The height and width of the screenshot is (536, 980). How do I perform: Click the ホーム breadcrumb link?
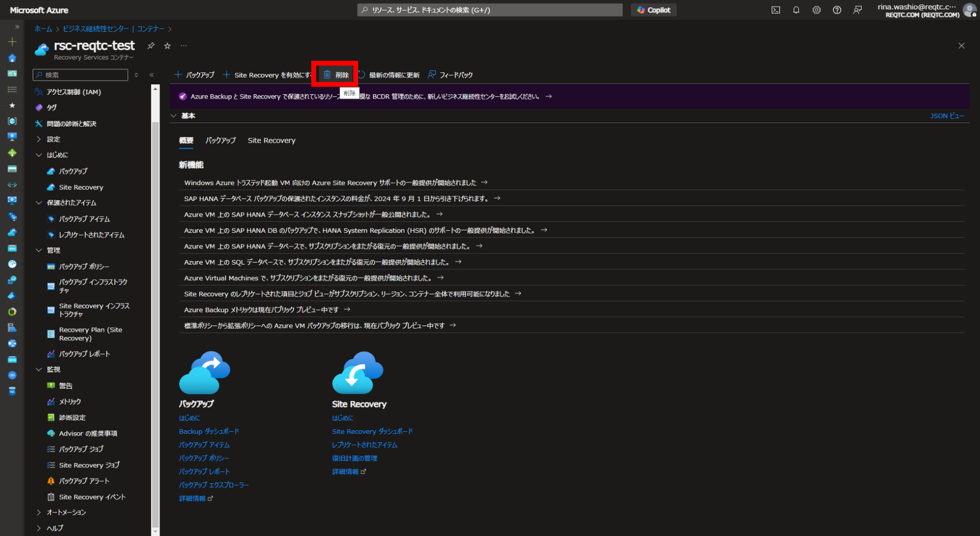[43, 29]
